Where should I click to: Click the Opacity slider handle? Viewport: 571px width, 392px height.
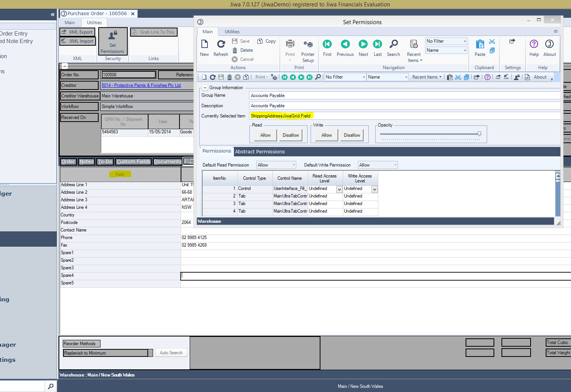coord(479,134)
